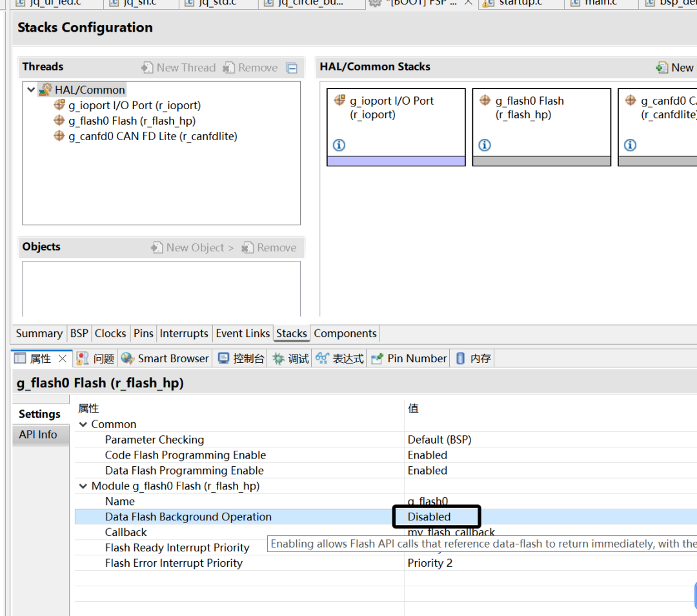The height and width of the screenshot is (616, 697).
Task: Click info icon on g_flash0 Flash block
Action: point(484,145)
